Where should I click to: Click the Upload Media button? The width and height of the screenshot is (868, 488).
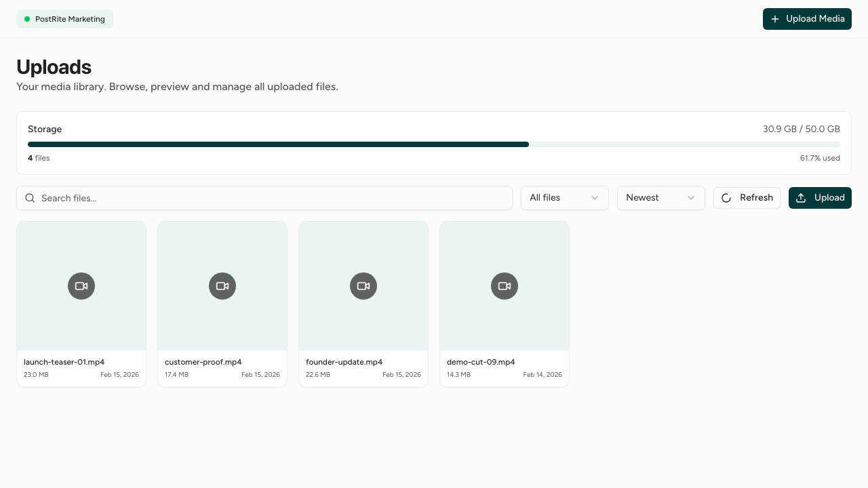tap(807, 19)
